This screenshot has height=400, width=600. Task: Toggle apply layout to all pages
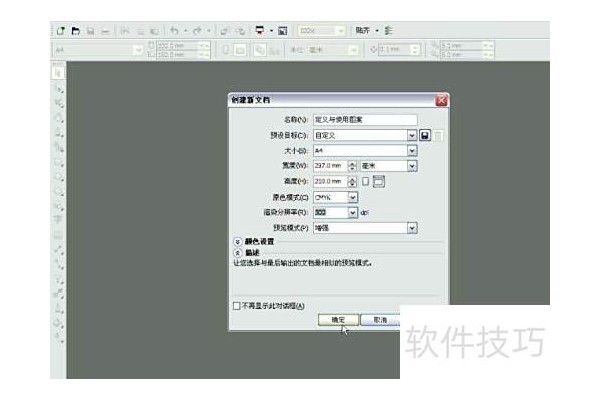pyautogui.click(x=260, y=50)
